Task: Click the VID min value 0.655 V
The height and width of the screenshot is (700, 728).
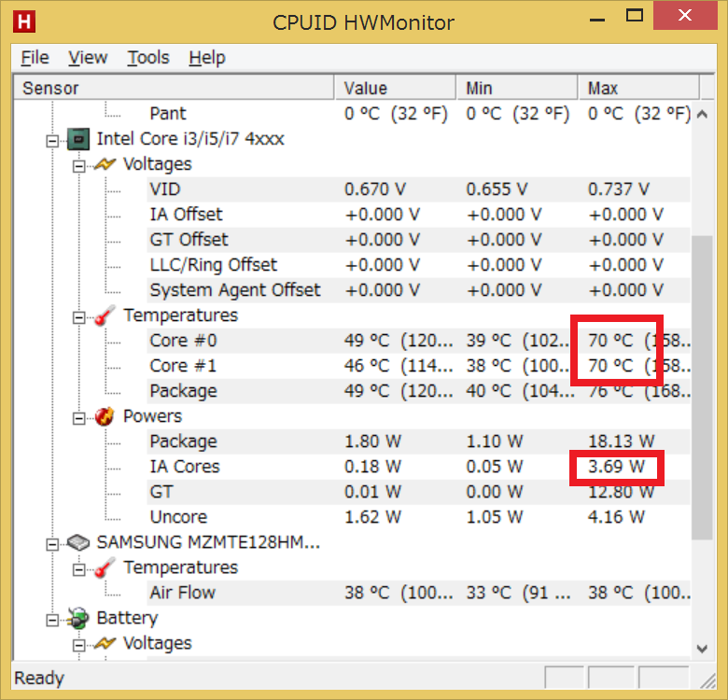Action: tap(497, 189)
